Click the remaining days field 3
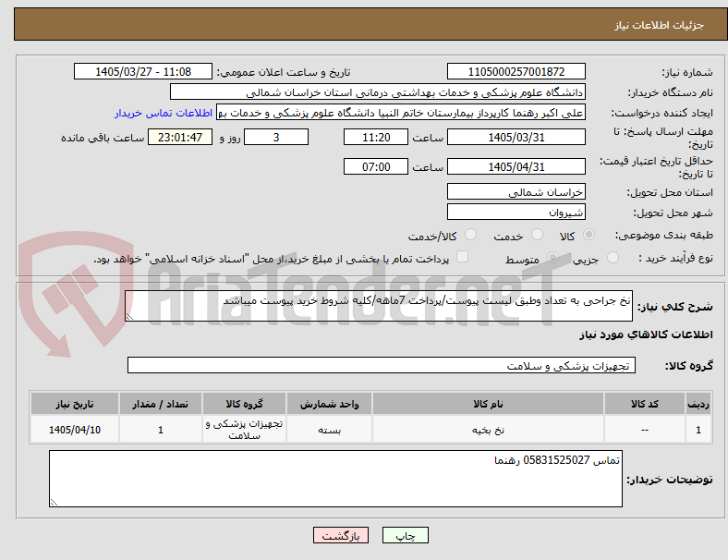Viewport: 728px width, 560px height. pyautogui.click(x=276, y=138)
